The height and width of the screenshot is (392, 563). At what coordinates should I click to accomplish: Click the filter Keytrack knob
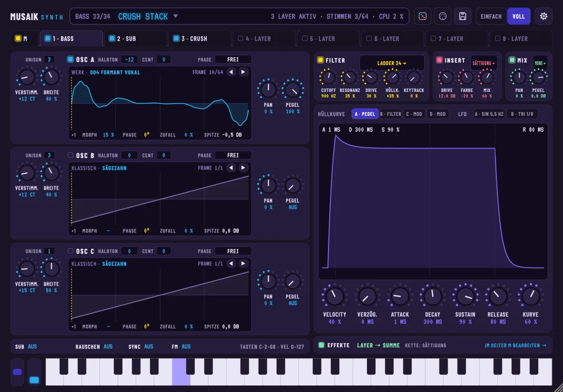[x=413, y=77]
